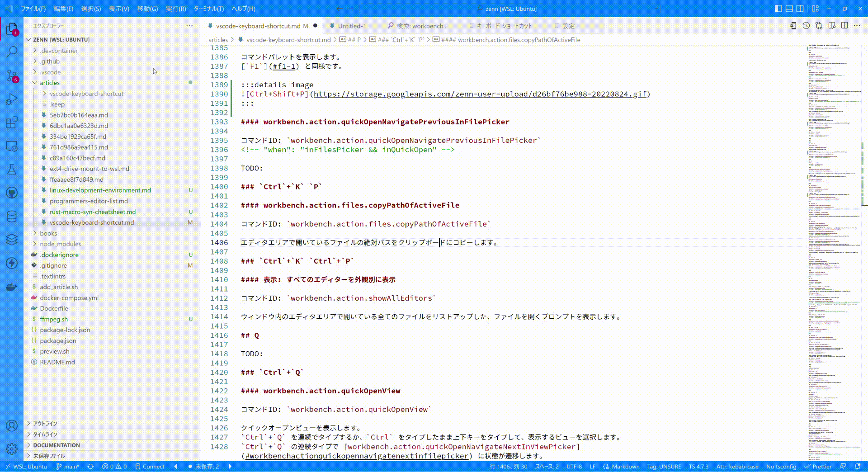
Task: Open the Search view in activity bar
Action: [12, 52]
